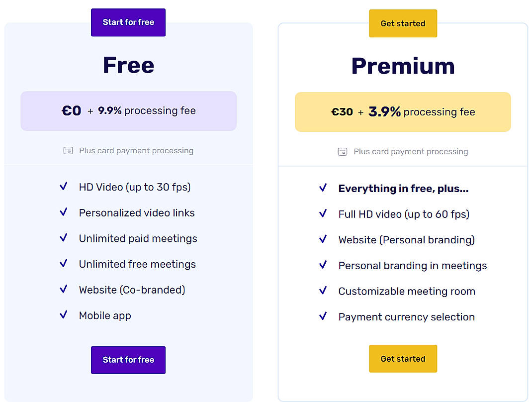Click the card payment icon under Premium plan
The image size is (532, 407).
coord(342,152)
